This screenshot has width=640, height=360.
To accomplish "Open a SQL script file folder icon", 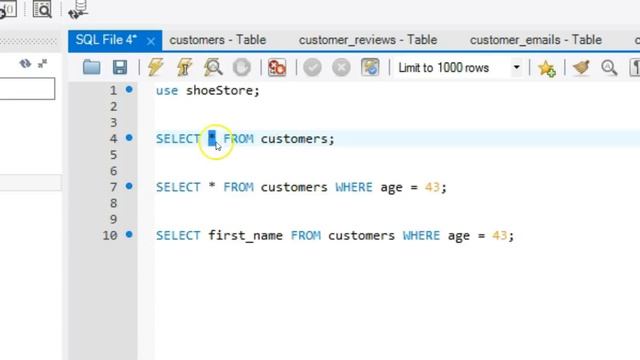I will [91, 67].
